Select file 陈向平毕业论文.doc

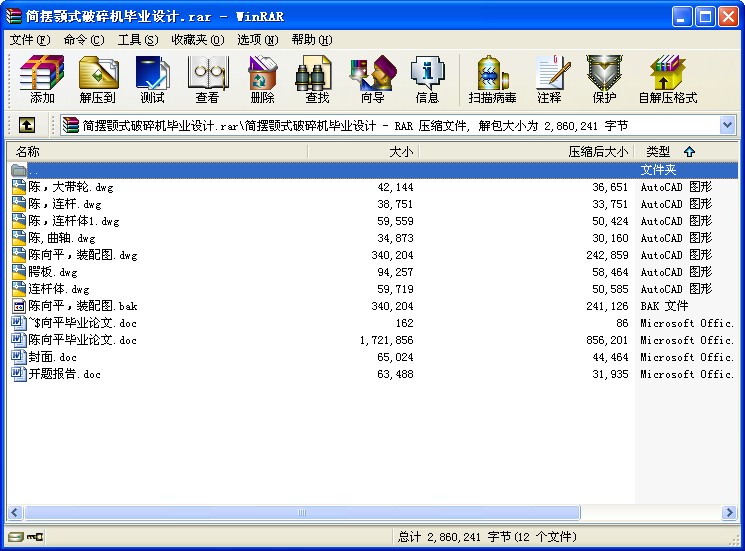[82, 340]
